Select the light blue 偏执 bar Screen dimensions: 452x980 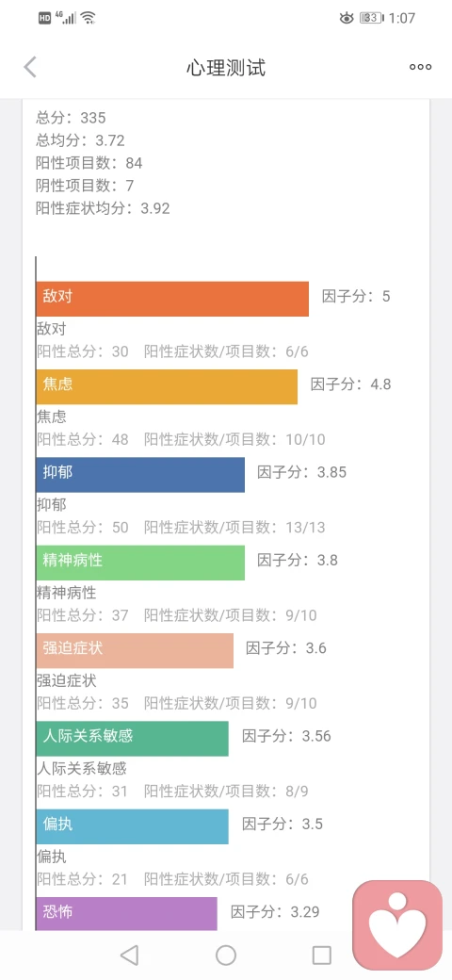point(133,827)
